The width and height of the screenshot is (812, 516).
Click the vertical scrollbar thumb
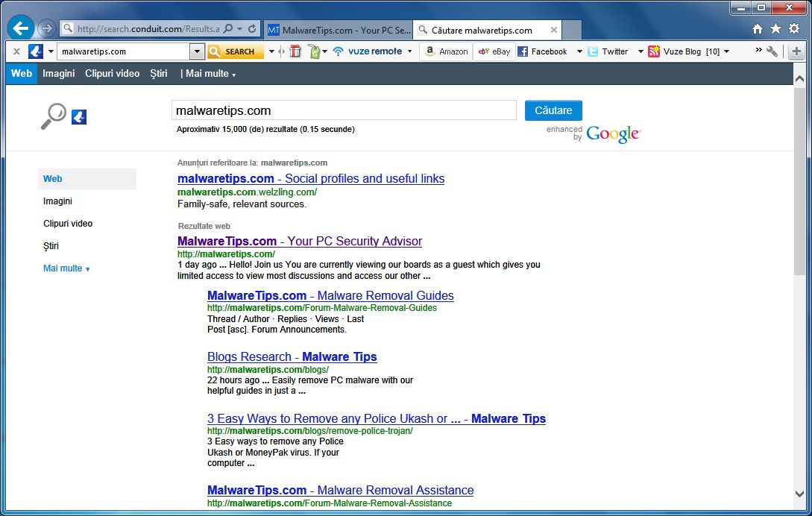[x=799, y=181]
